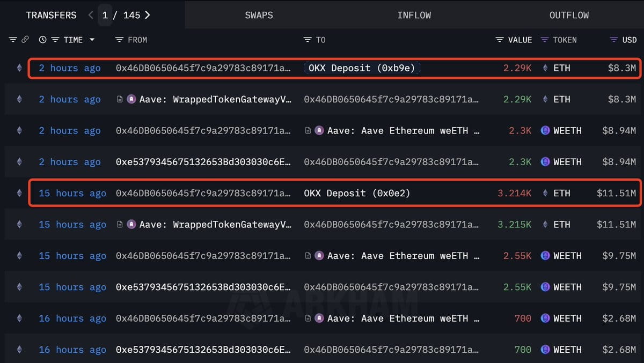Click the WEETH token icon in red 700 row
The image size is (644, 363).
click(545, 318)
